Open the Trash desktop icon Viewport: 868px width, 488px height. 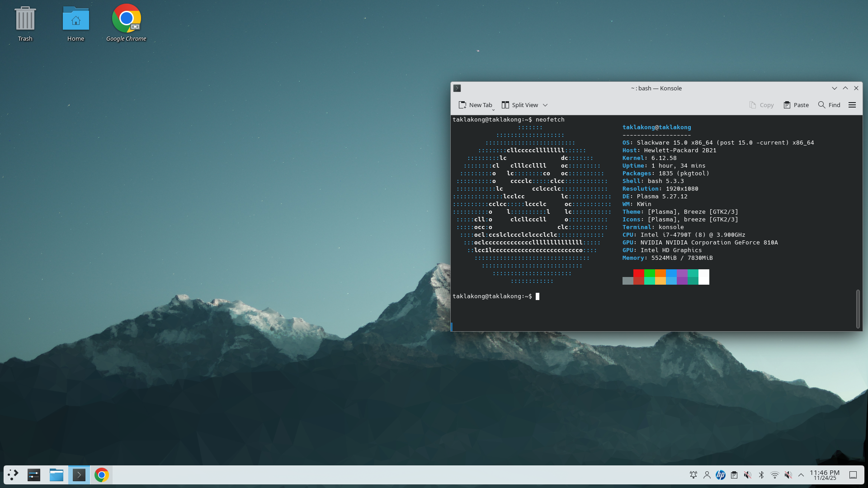(25, 23)
